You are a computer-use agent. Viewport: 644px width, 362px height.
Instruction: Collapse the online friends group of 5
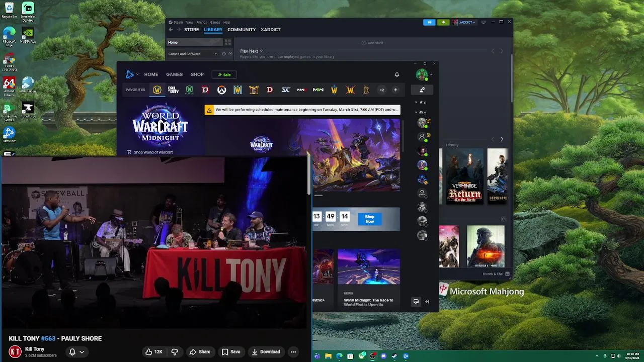pyautogui.click(x=416, y=112)
